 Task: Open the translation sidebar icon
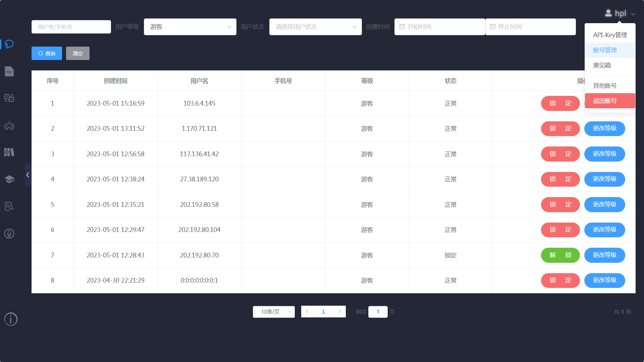9,98
